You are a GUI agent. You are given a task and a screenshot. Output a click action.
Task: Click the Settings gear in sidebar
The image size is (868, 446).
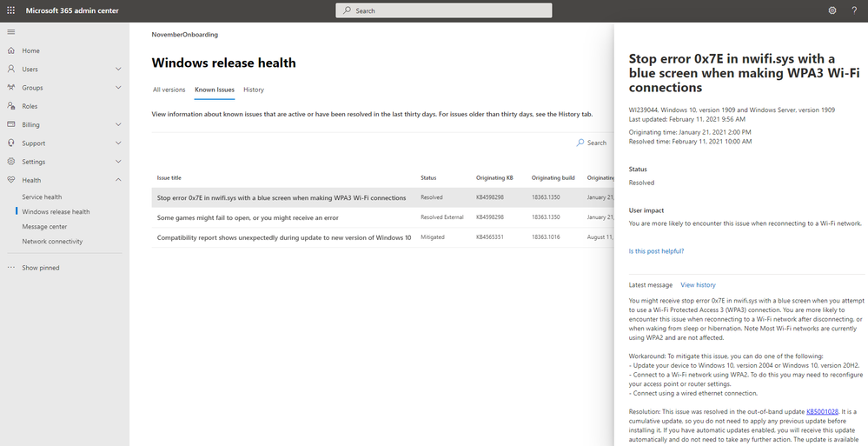tap(11, 162)
